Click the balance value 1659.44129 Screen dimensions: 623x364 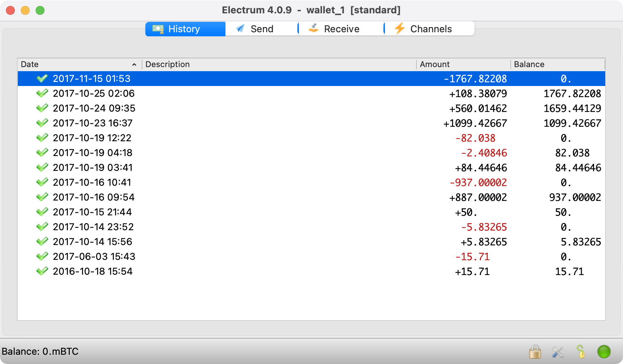pos(572,108)
